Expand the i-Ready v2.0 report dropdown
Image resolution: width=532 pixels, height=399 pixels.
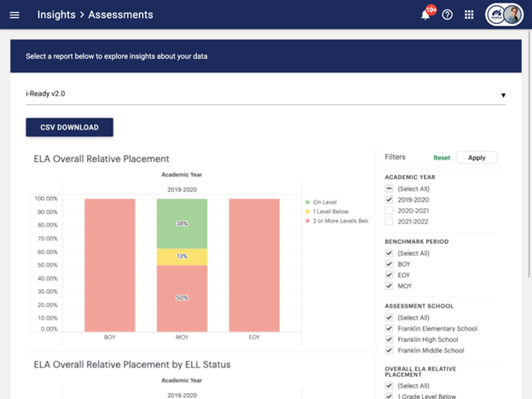[266, 95]
